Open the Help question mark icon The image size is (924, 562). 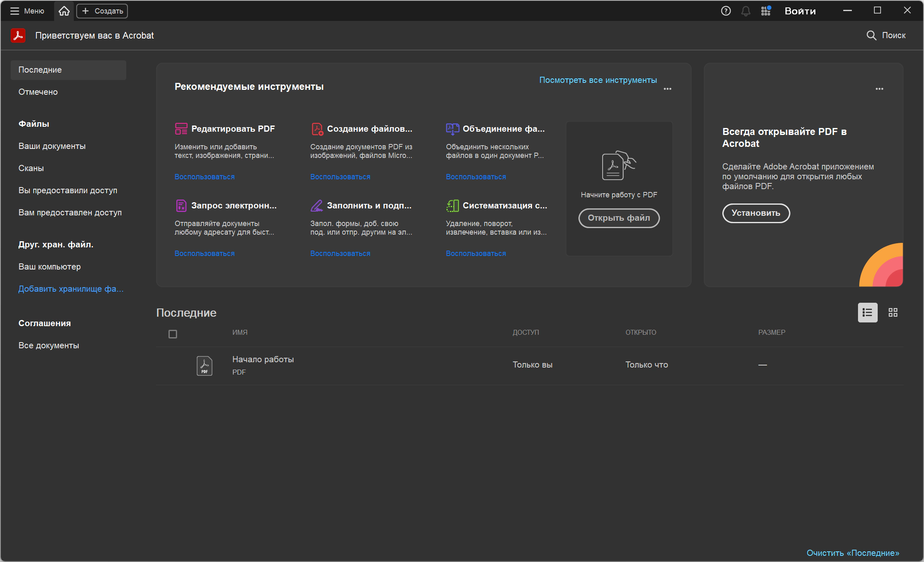click(726, 11)
